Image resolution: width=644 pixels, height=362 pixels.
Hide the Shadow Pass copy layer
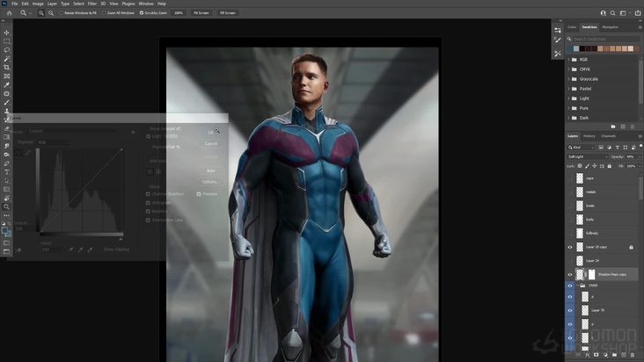pyautogui.click(x=570, y=275)
